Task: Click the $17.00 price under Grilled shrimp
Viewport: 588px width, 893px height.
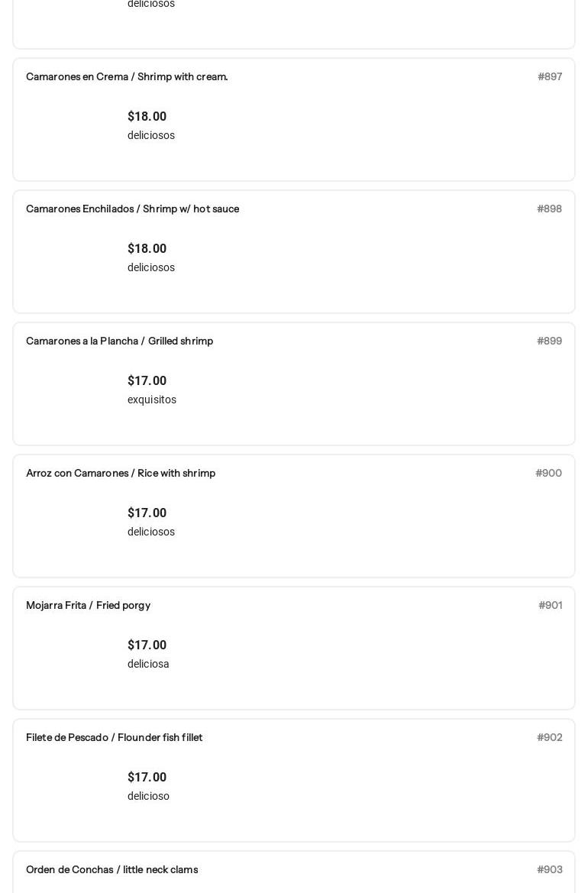Action: point(147,381)
